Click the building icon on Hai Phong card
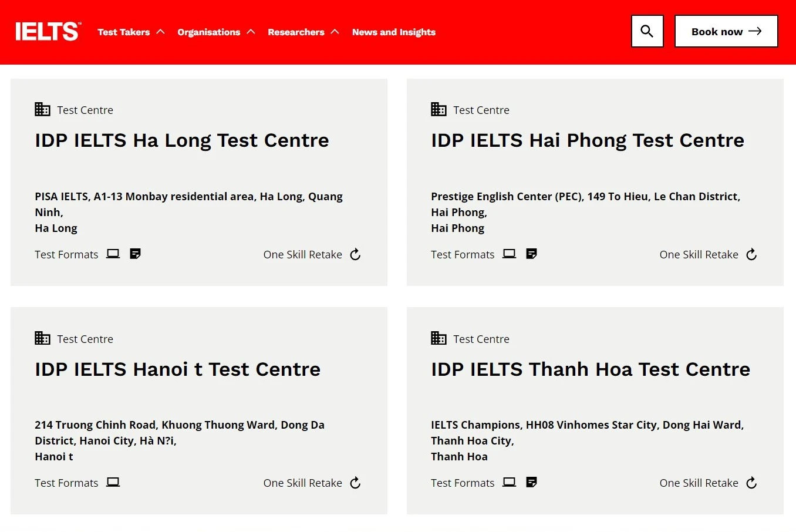796x532 pixels. tap(438, 109)
